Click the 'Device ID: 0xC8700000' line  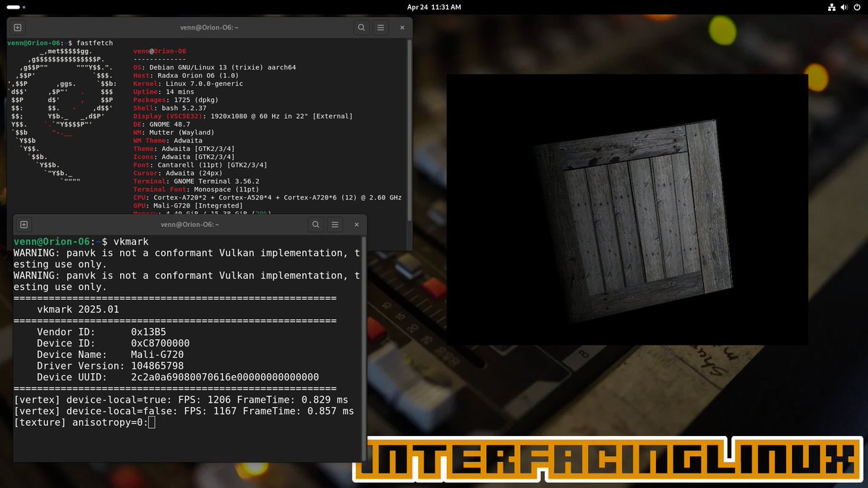pos(113,343)
